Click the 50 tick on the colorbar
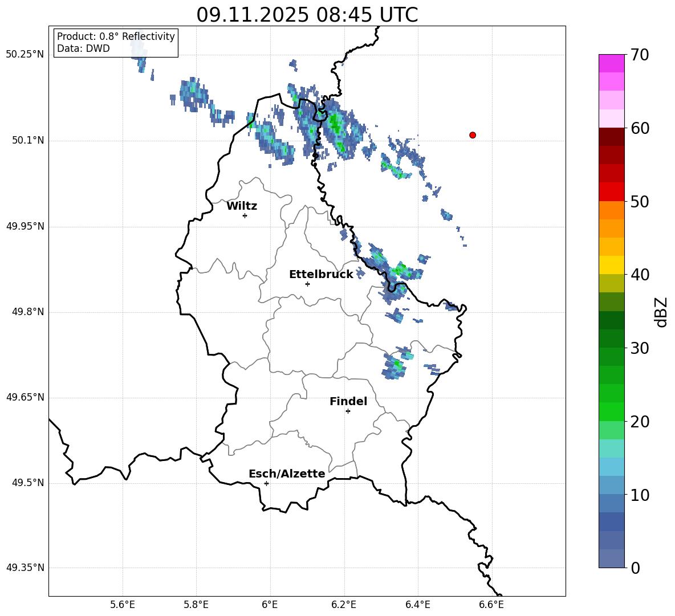 coord(640,202)
